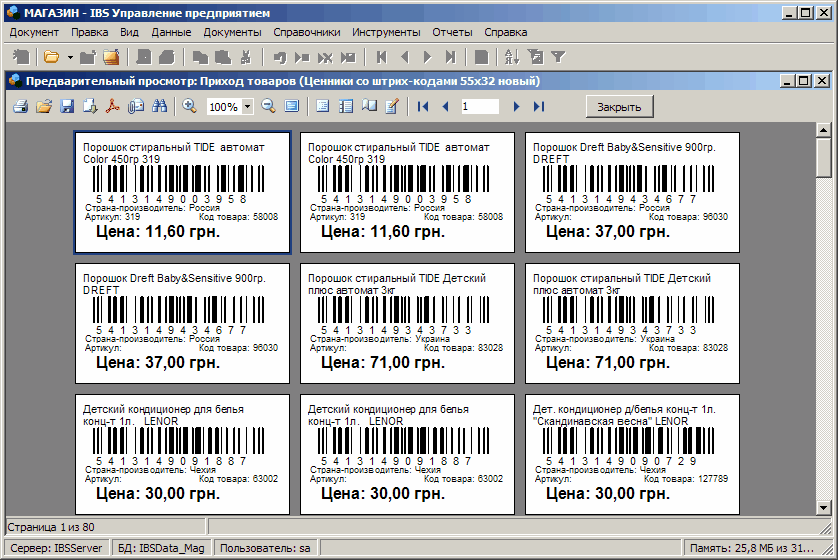Click the page number input field
This screenshot has width=838, height=560.
(x=479, y=106)
